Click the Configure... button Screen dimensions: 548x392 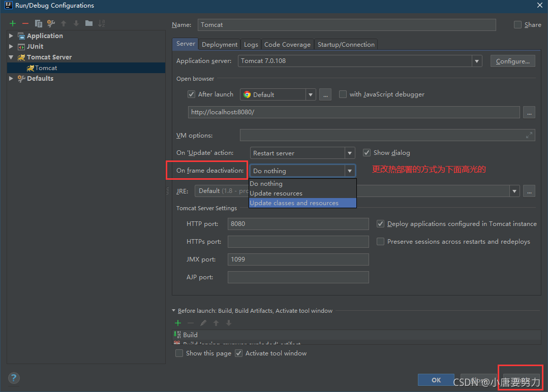click(513, 61)
